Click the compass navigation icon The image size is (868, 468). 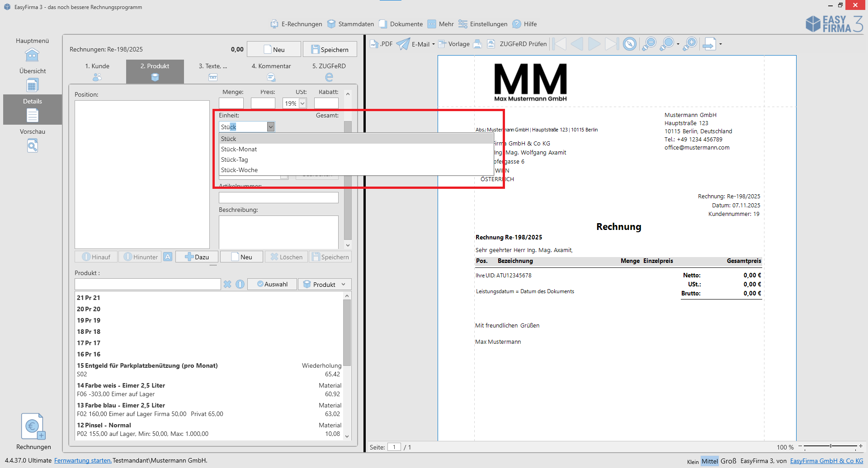pyautogui.click(x=629, y=44)
